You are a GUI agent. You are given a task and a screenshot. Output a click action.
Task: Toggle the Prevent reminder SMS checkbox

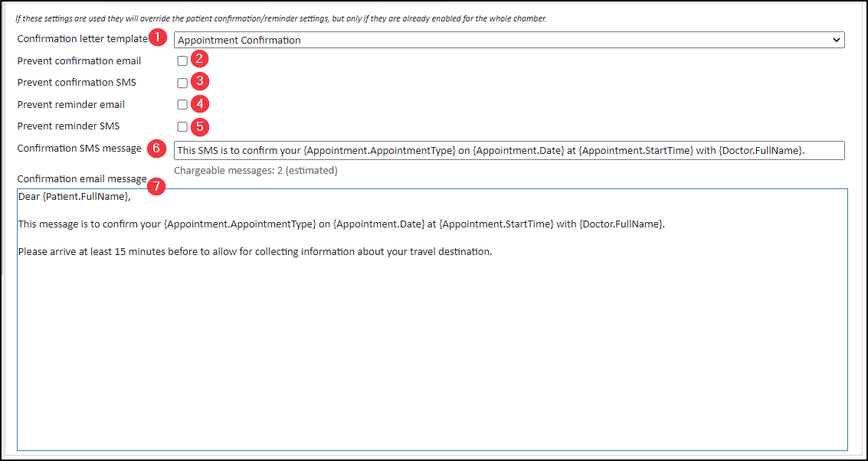[182, 127]
